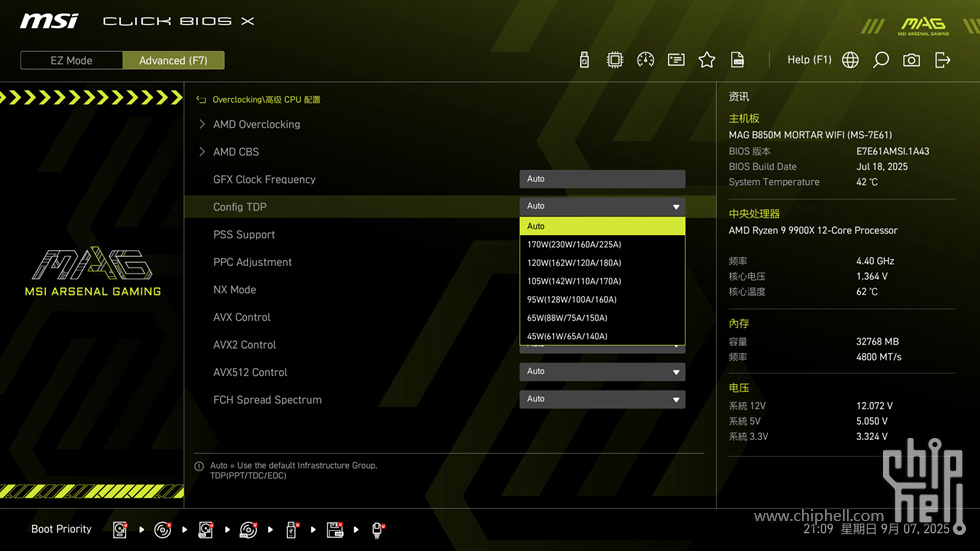Select the AVX2 Control setting row

coord(244,345)
